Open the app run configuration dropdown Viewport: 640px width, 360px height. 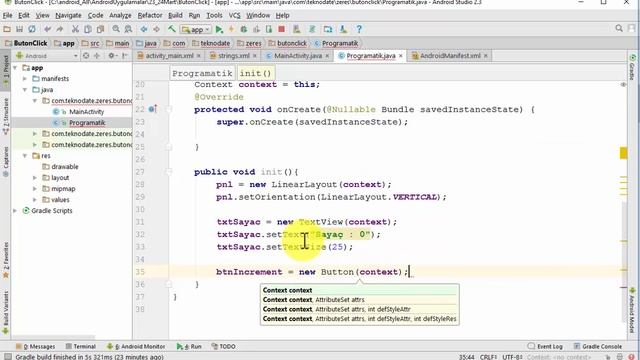[196, 29]
